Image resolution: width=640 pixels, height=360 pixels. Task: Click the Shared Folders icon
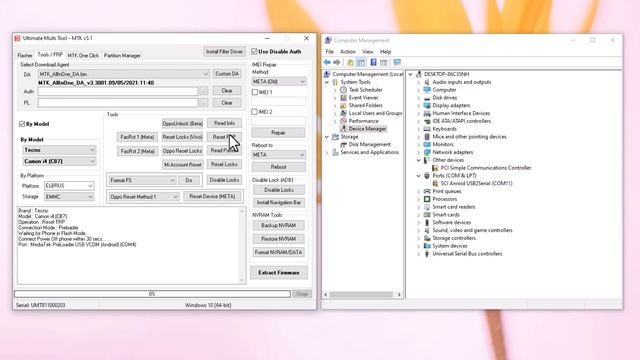[343, 105]
